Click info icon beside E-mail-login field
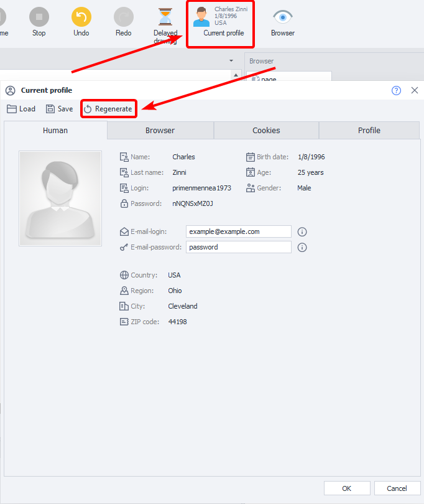424x504 pixels. tap(302, 231)
